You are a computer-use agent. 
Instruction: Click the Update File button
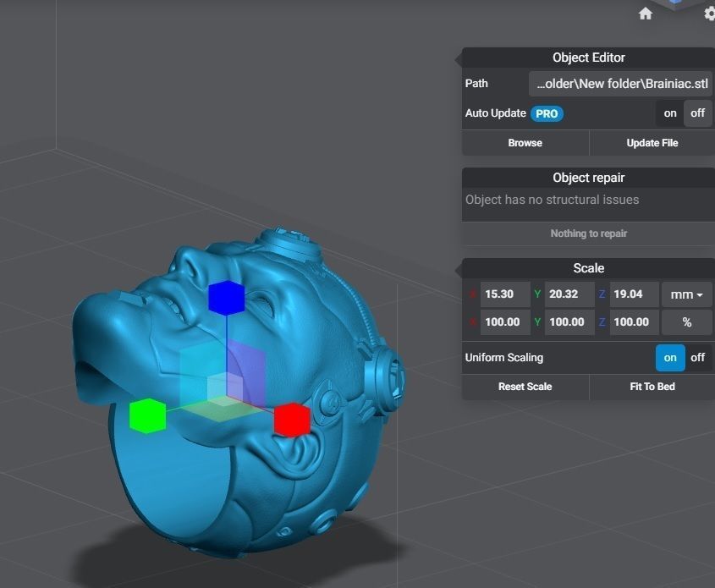(x=652, y=143)
